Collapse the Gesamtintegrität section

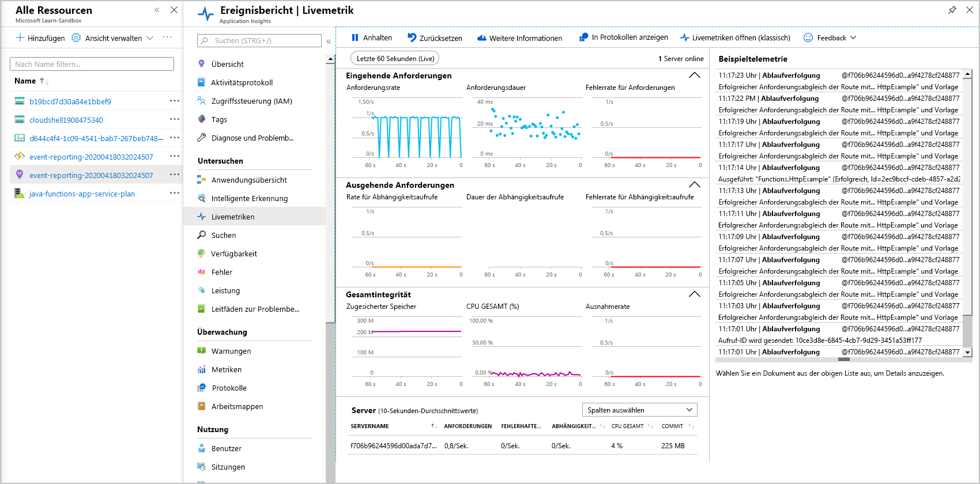695,294
